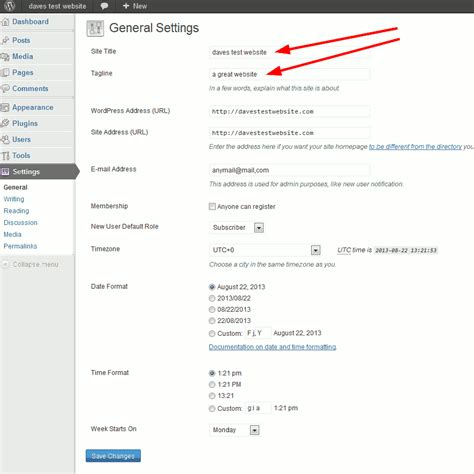This screenshot has width=474, height=474.
Task: Open the comments bubble icon in admin bar
Action: click(104, 6)
